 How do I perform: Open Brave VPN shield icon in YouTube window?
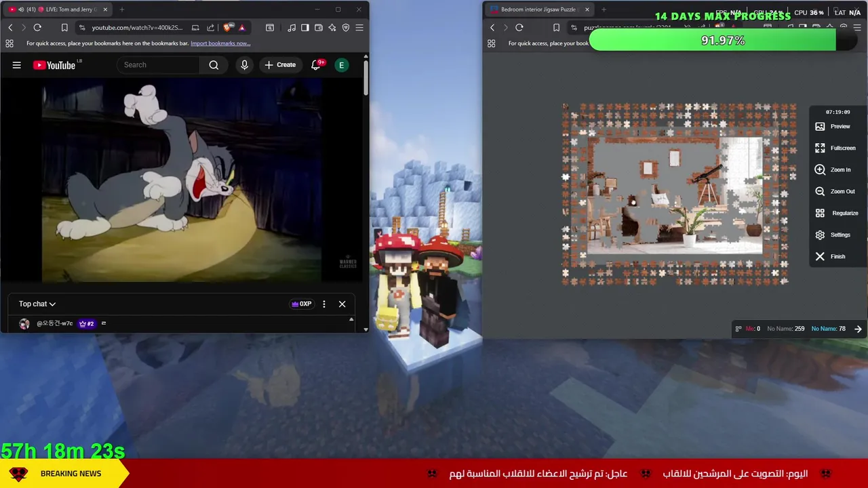click(x=346, y=28)
